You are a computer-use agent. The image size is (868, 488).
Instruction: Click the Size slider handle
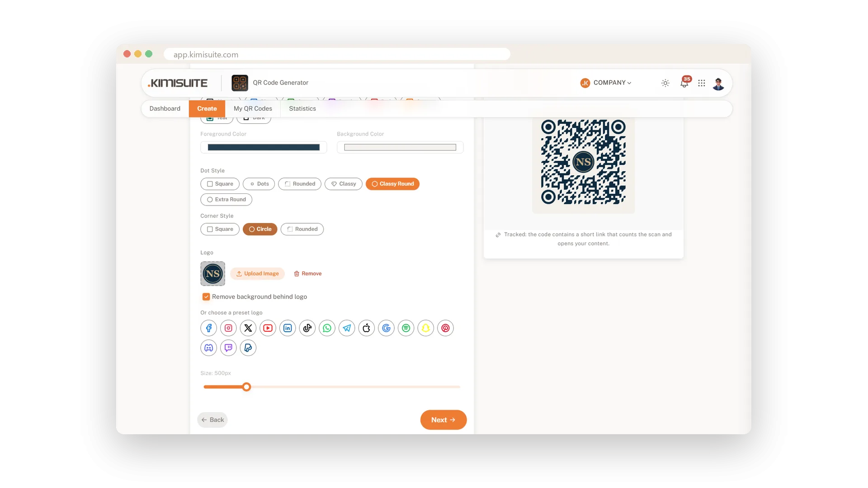pos(246,387)
